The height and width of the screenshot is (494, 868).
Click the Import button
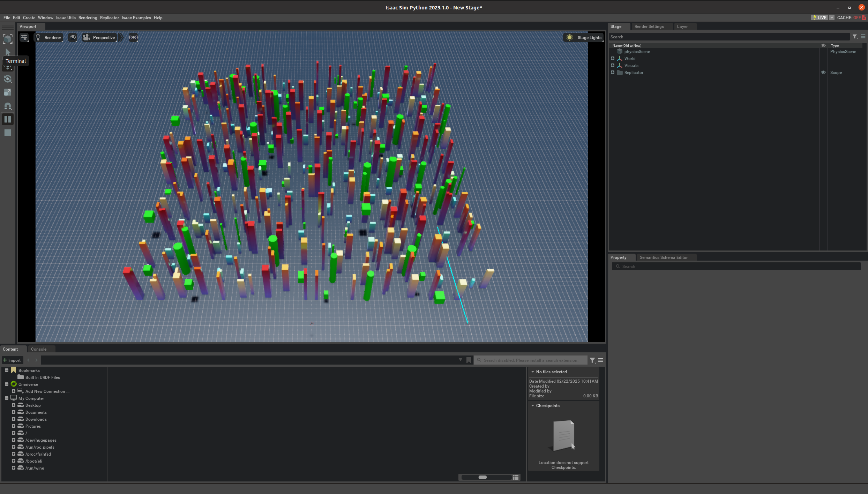pos(12,360)
